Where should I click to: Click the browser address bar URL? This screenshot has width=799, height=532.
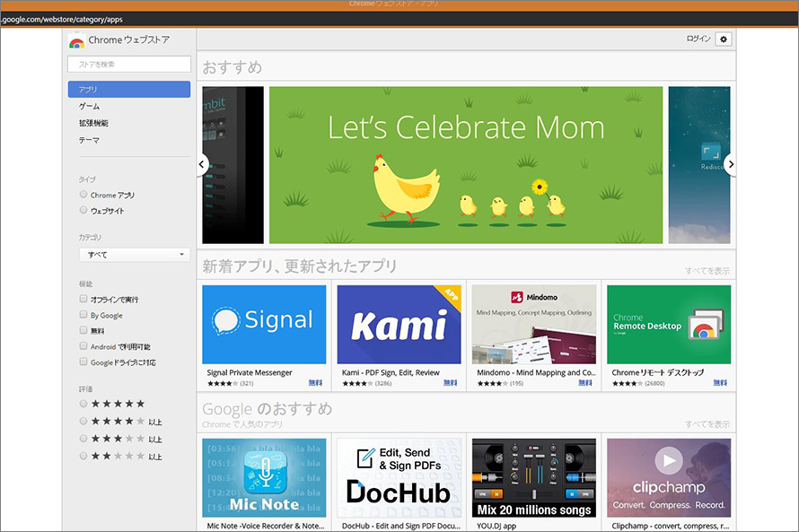[x=62, y=20]
